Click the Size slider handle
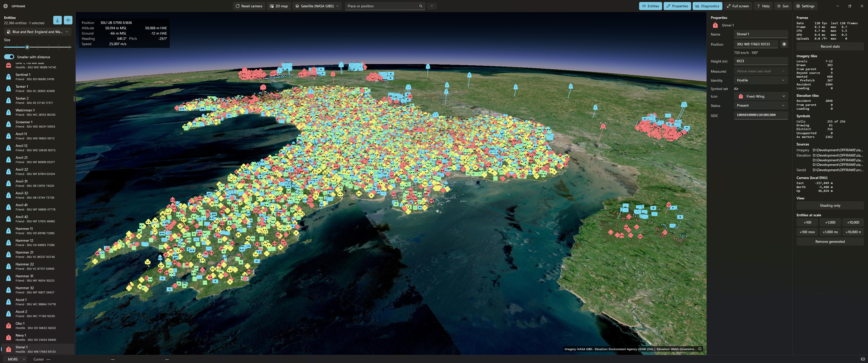The width and height of the screenshot is (868, 363). coord(27,47)
